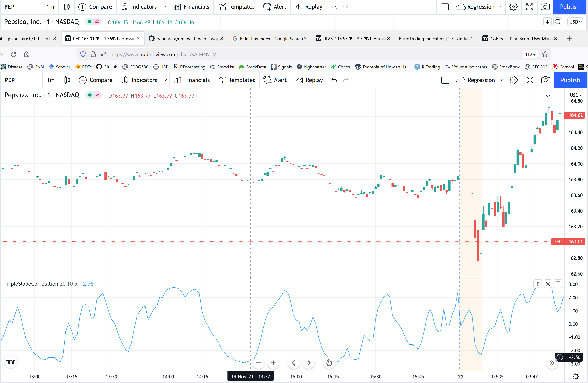
Task: Jump to the most recent bar
Action: click(552, 363)
